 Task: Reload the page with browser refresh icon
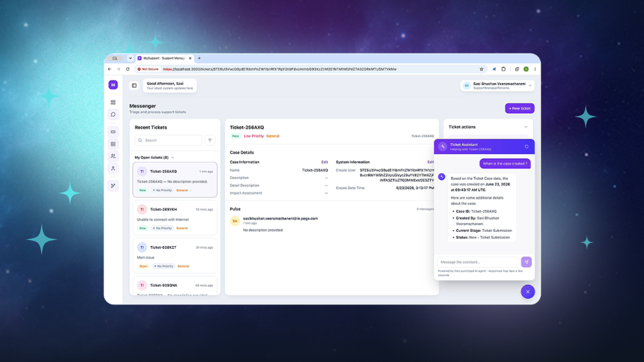click(x=127, y=69)
